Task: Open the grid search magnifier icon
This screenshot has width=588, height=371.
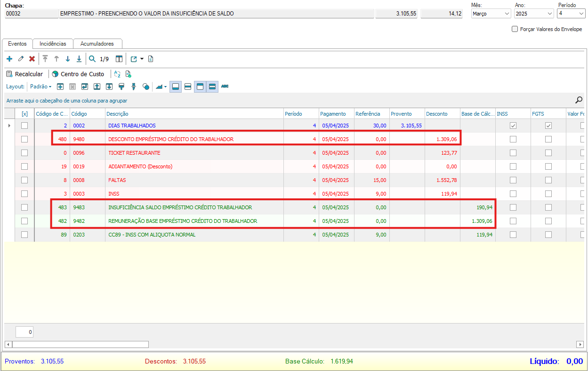Action: pos(579,100)
